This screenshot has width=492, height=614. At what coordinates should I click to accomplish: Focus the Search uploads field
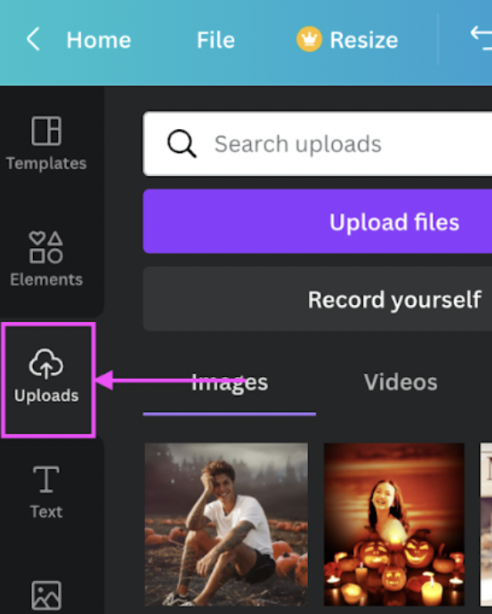point(317,144)
